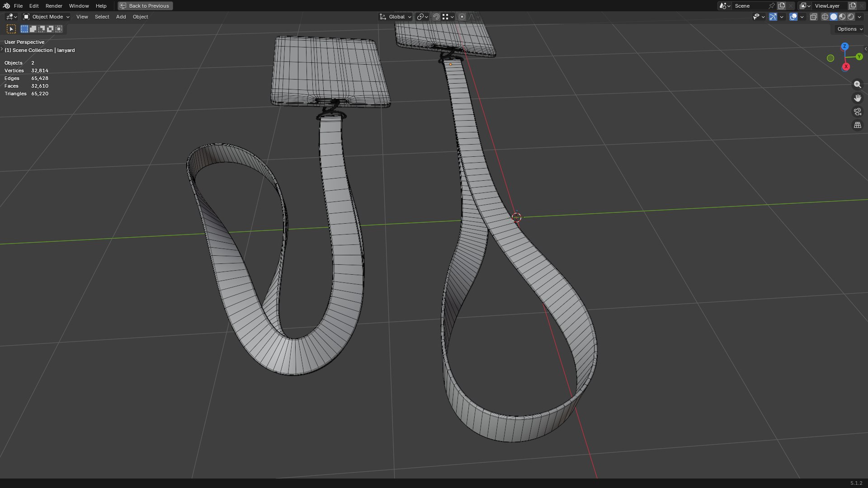
Task: Open the Window menu
Action: click(x=79, y=6)
